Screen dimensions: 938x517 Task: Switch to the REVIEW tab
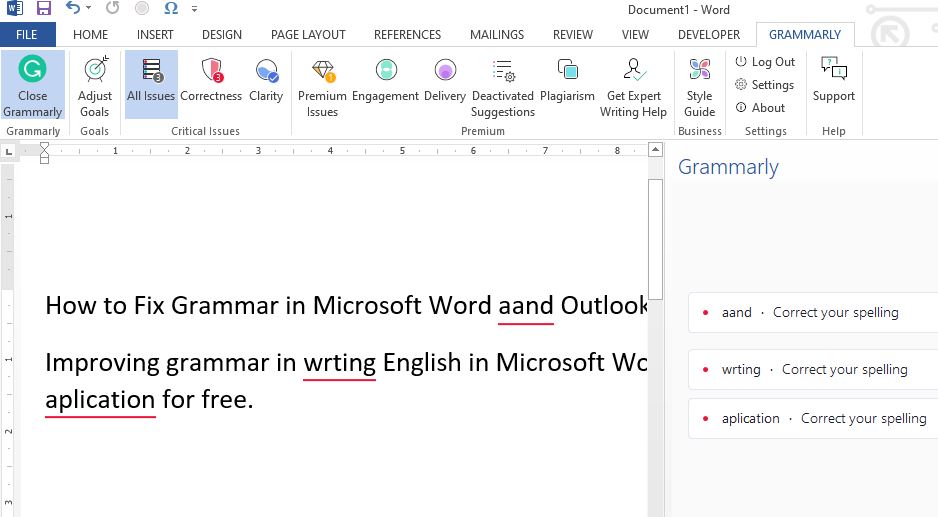click(572, 35)
